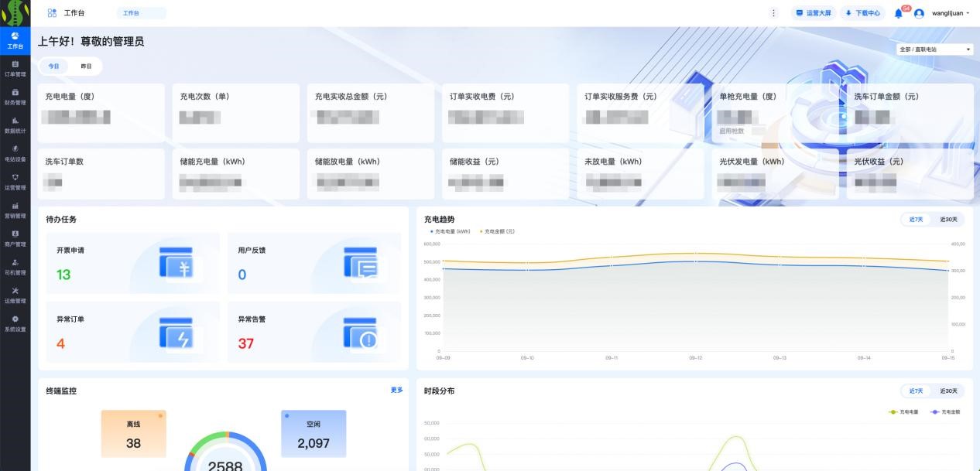Toggle 充电金额 legend in 时段分布 chart

pos(945,412)
